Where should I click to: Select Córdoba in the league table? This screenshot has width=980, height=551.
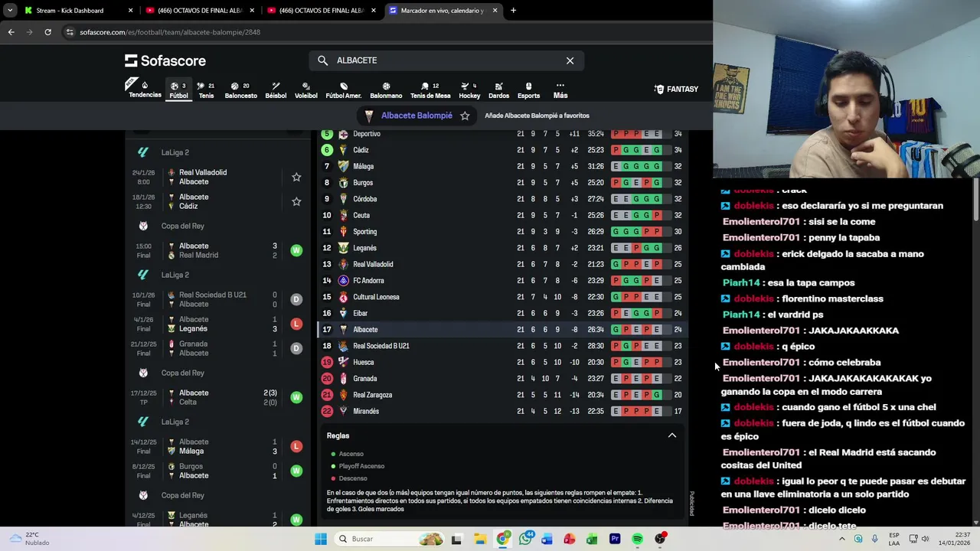click(502, 199)
